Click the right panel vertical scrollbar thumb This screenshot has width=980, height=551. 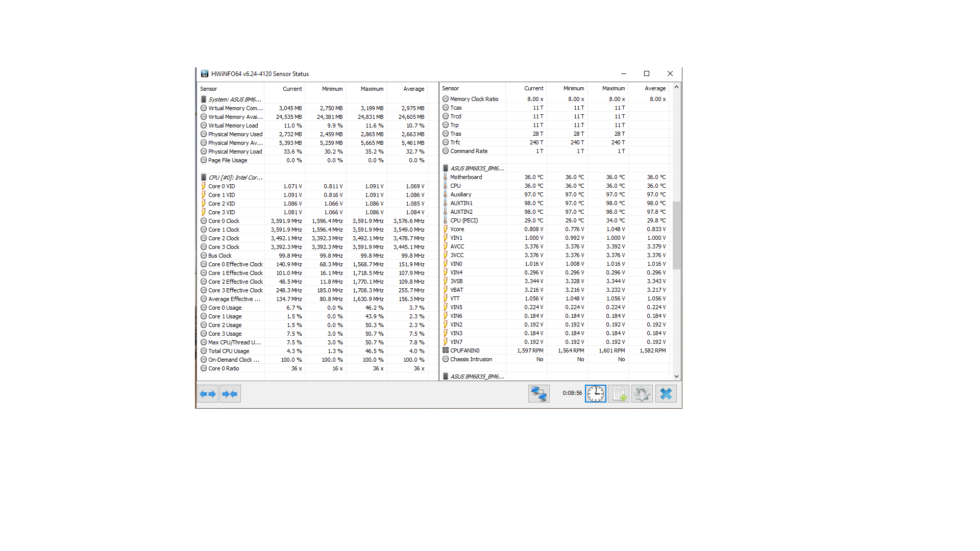(676, 235)
